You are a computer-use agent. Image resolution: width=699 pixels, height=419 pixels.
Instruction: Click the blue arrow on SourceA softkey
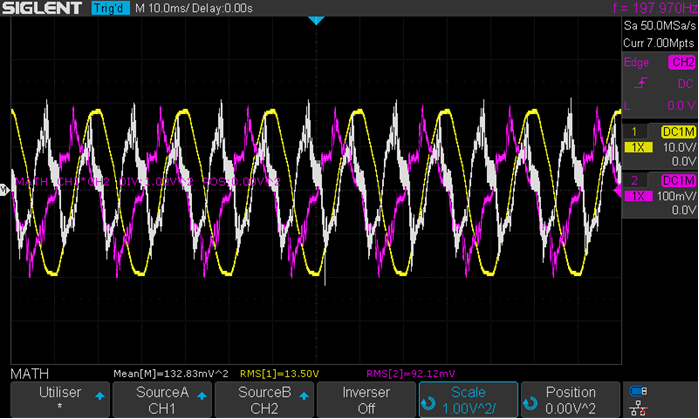click(x=202, y=396)
